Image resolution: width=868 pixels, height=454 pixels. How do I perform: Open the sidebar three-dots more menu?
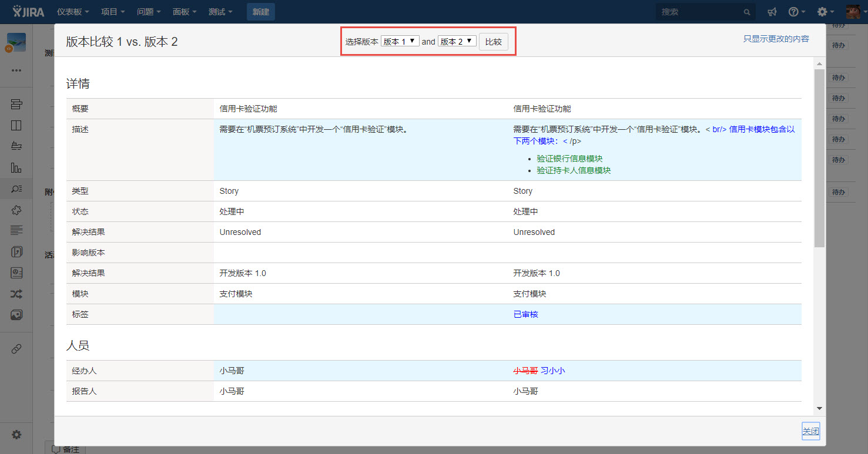(16, 70)
